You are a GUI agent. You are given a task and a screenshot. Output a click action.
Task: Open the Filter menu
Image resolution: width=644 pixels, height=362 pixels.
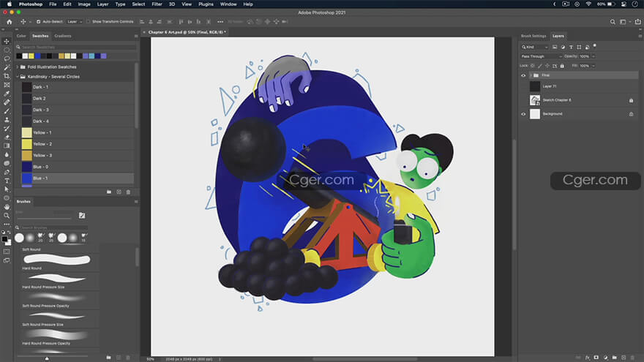(x=157, y=4)
